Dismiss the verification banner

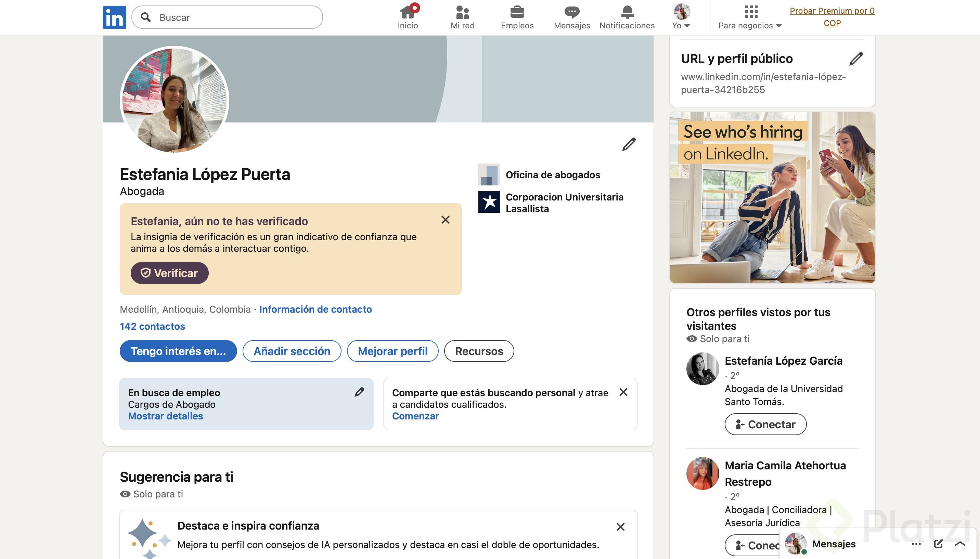(445, 220)
